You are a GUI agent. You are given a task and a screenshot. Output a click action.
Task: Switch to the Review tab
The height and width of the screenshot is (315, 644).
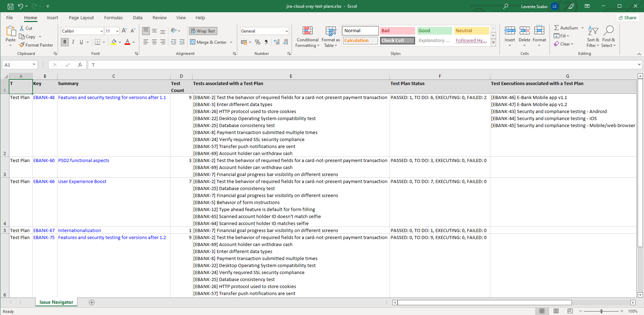pos(160,18)
